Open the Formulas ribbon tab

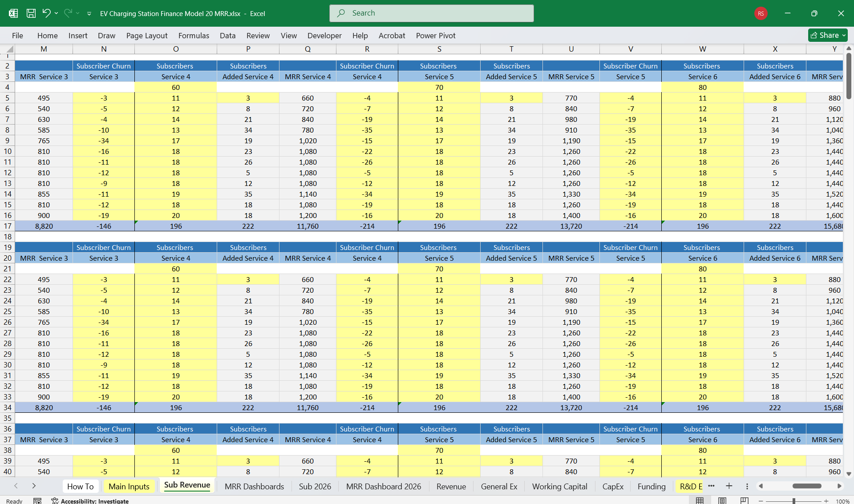point(194,36)
